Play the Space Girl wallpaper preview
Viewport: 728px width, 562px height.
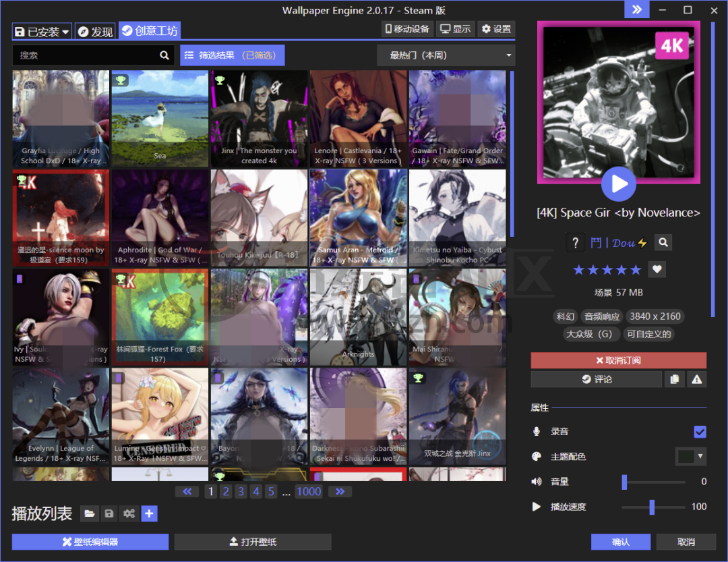pyautogui.click(x=618, y=184)
